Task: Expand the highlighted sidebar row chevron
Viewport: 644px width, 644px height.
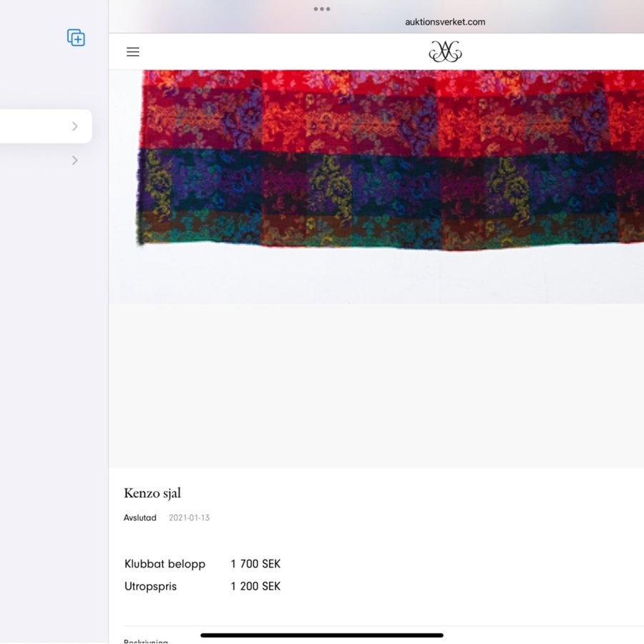Action: click(75, 127)
